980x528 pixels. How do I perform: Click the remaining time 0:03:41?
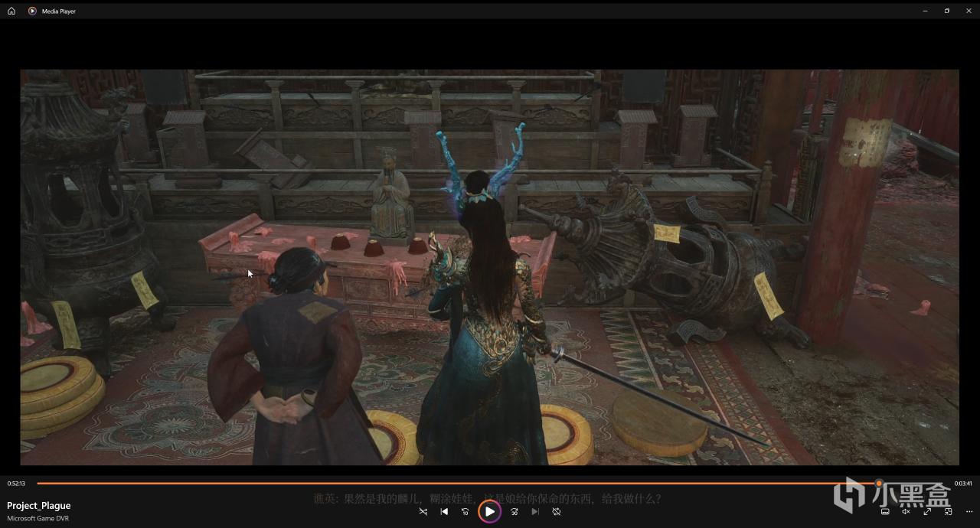[x=962, y=484]
